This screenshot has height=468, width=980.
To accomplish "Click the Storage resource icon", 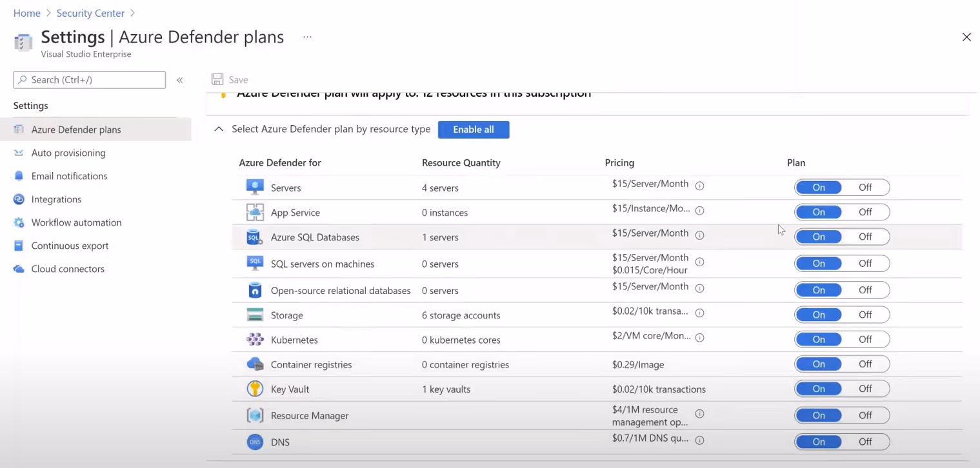I will (x=255, y=315).
